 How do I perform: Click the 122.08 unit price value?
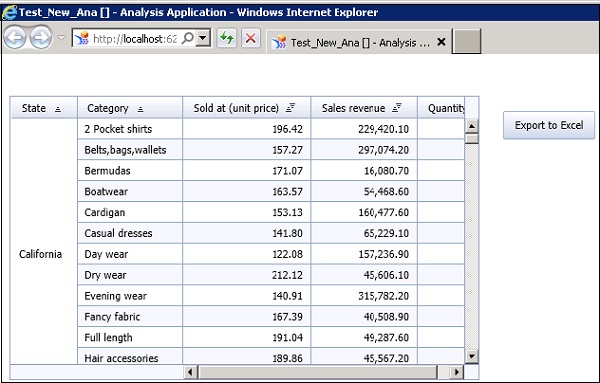287,254
